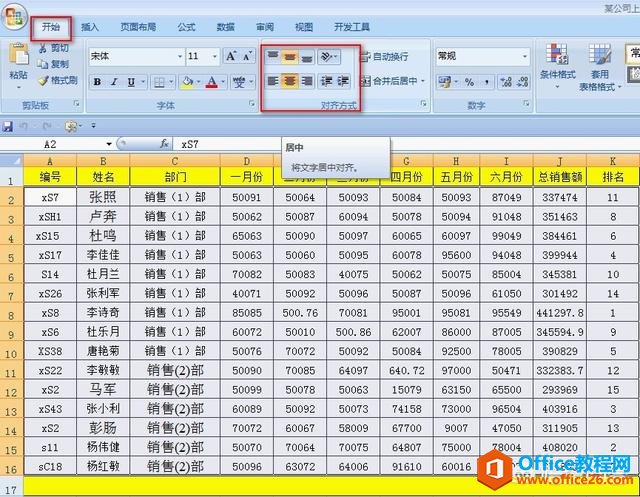
Task: Click the comma style icon
Action: point(487,82)
